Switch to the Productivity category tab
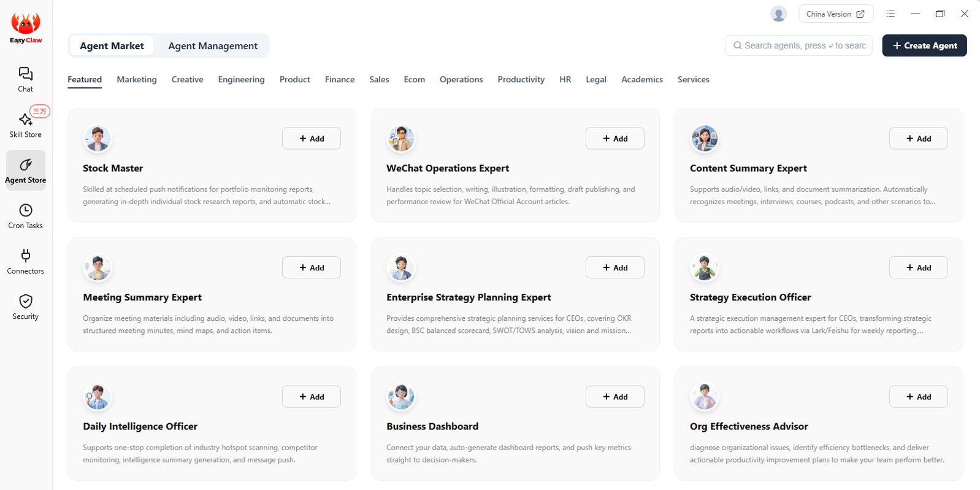This screenshot has width=980, height=490. pos(521,80)
